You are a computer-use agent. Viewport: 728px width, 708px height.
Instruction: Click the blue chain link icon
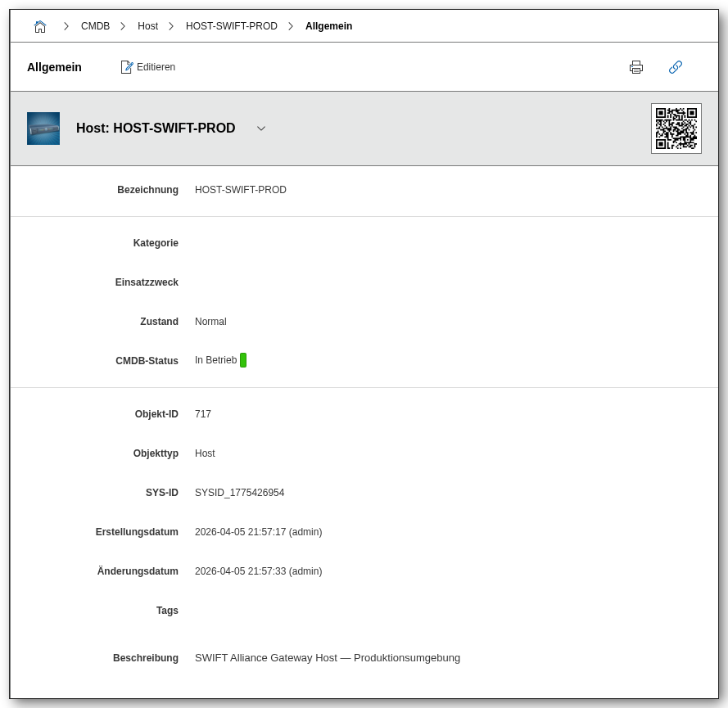tap(675, 67)
